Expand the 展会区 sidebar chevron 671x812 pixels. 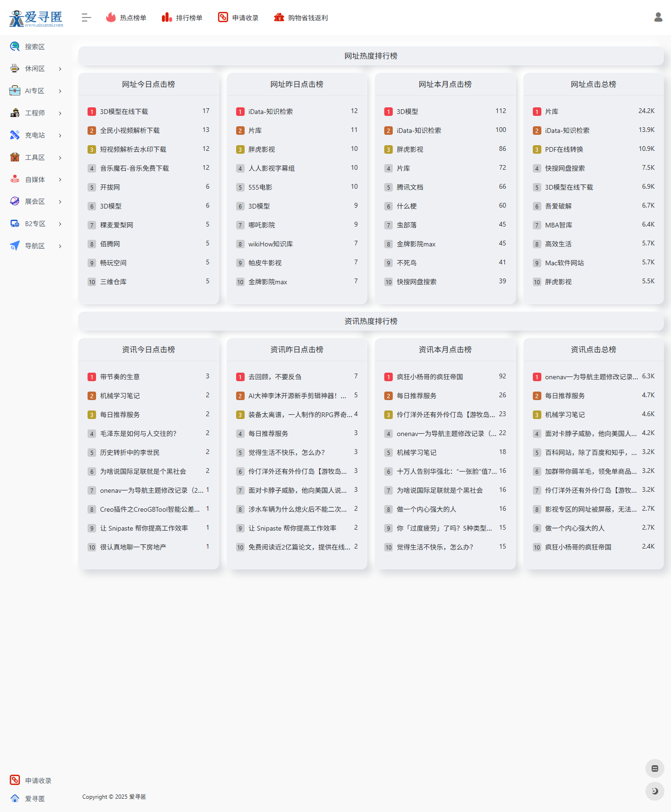(60, 202)
